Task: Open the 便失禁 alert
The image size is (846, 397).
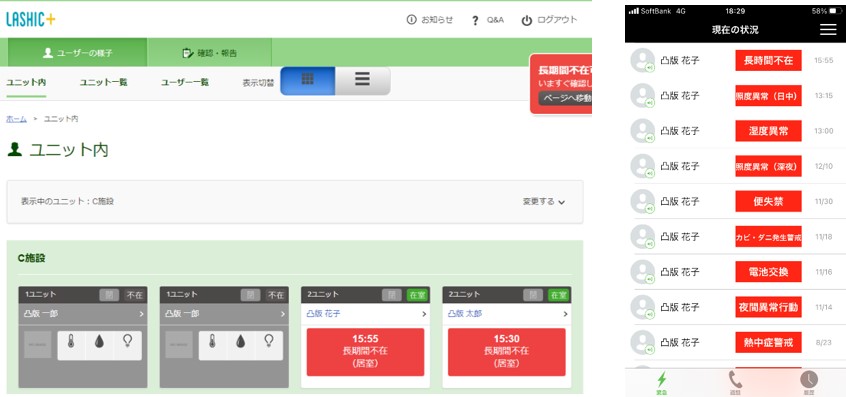Action: click(768, 201)
